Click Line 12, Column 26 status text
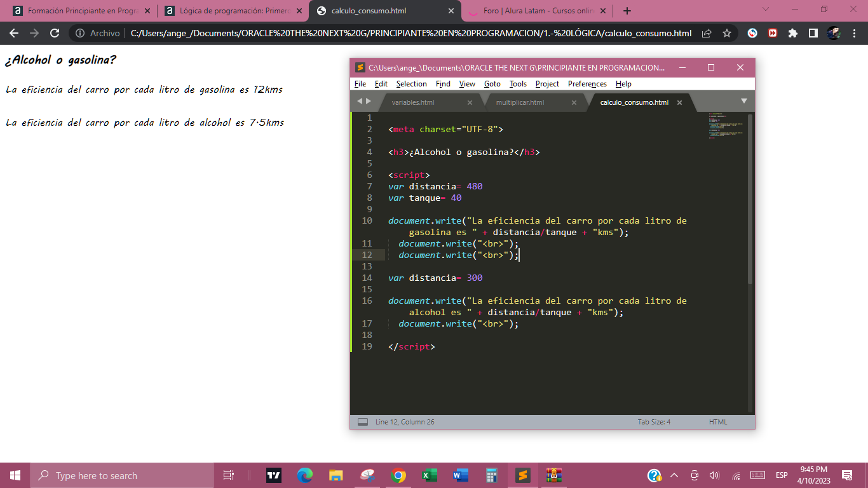 point(405,422)
